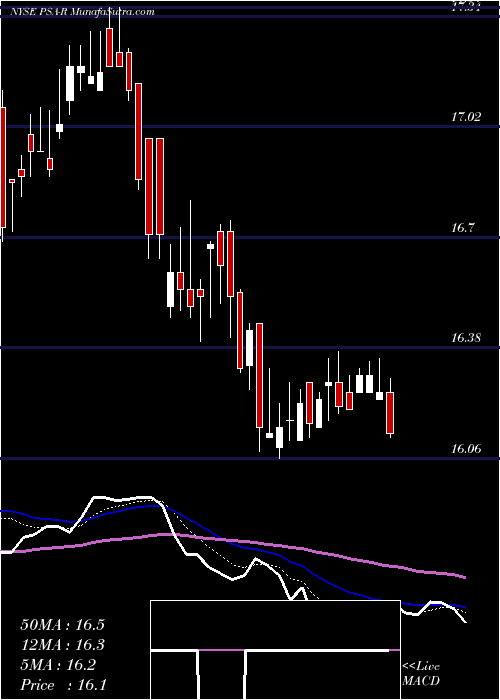
Task: Click the <<Live MACD label
Action: (421, 674)
